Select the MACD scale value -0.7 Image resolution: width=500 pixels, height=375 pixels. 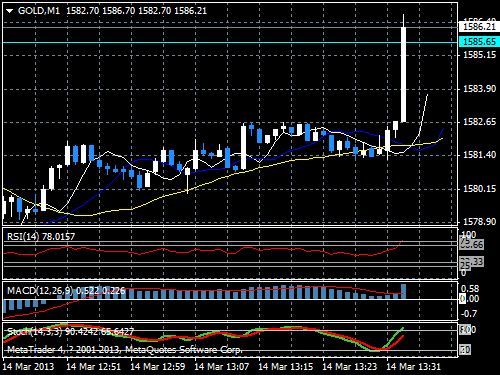click(469, 314)
